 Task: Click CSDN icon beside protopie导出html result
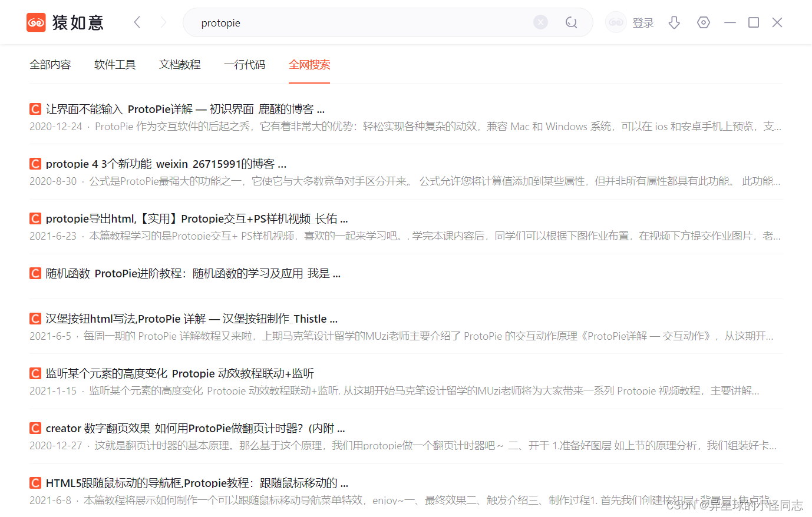coord(35,218)
